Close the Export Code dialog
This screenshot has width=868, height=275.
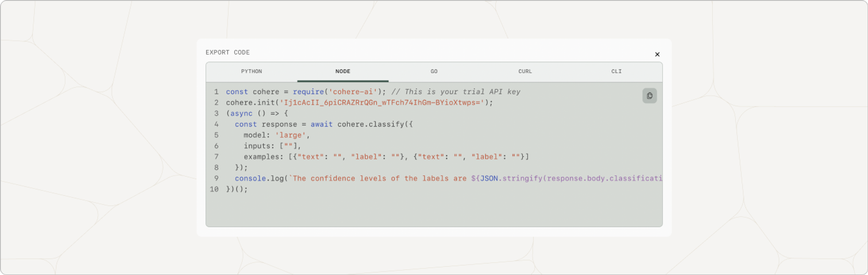click(657, 54)
